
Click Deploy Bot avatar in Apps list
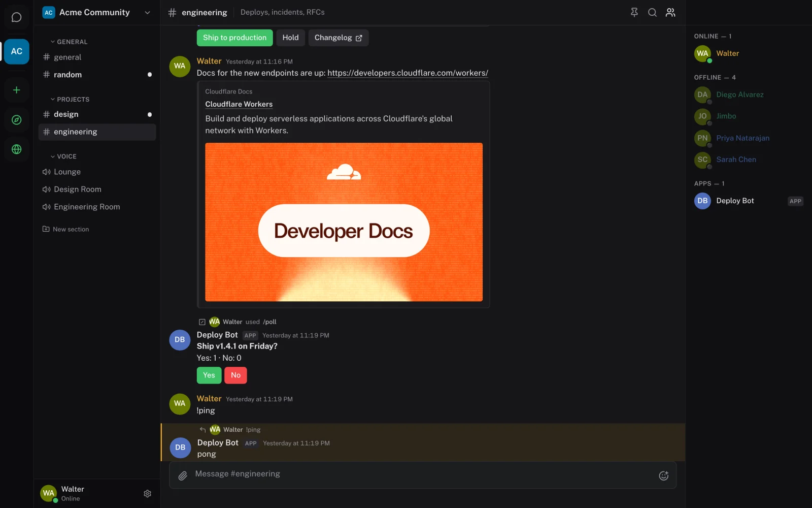coord(702,201)
